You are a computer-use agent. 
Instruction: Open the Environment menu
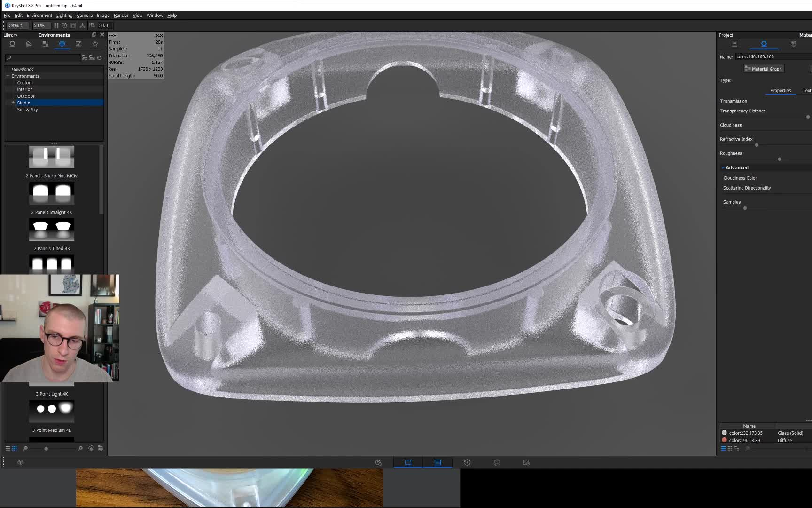click(39, 15)
